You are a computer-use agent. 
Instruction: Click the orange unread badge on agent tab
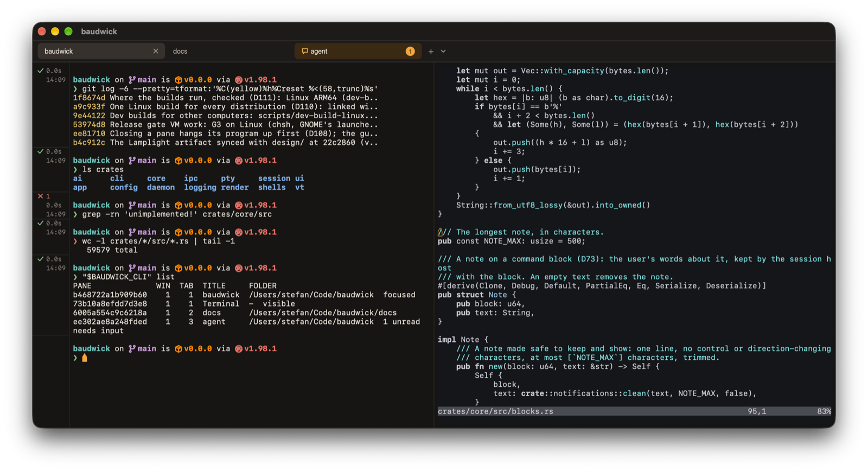[x=410, y=51]
